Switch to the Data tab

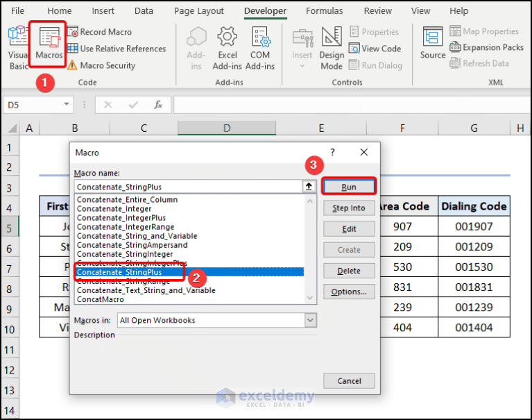(144, 11)
